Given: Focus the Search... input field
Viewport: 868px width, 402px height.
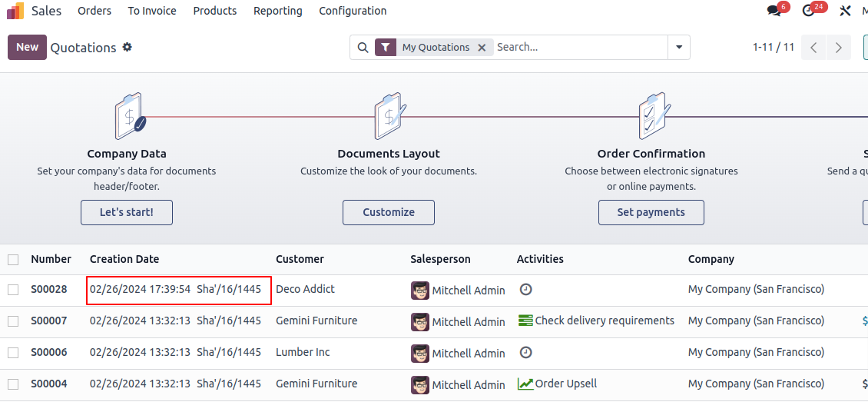Looking at the screenshot, I should pyautogui.click(x=580, y=48).
